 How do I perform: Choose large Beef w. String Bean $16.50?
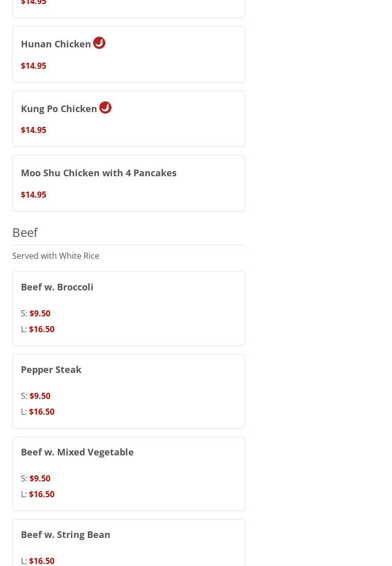coord(42,560)
